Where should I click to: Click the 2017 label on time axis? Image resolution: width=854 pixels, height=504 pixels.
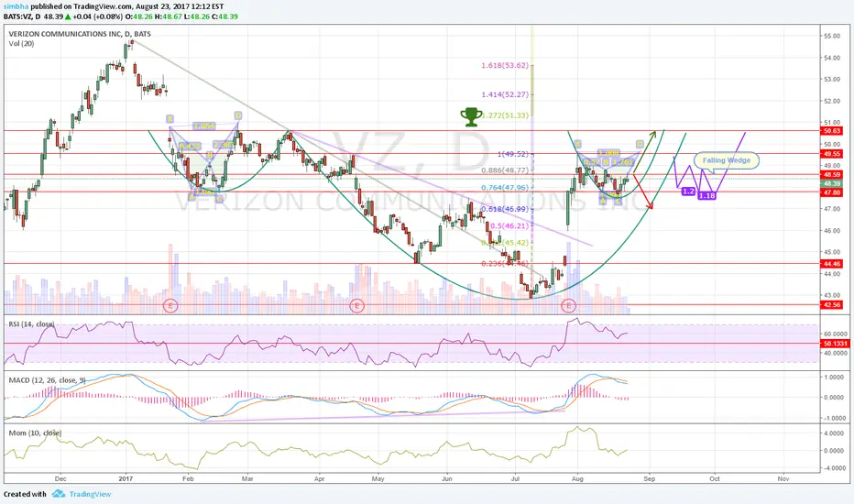pos(126,479)
